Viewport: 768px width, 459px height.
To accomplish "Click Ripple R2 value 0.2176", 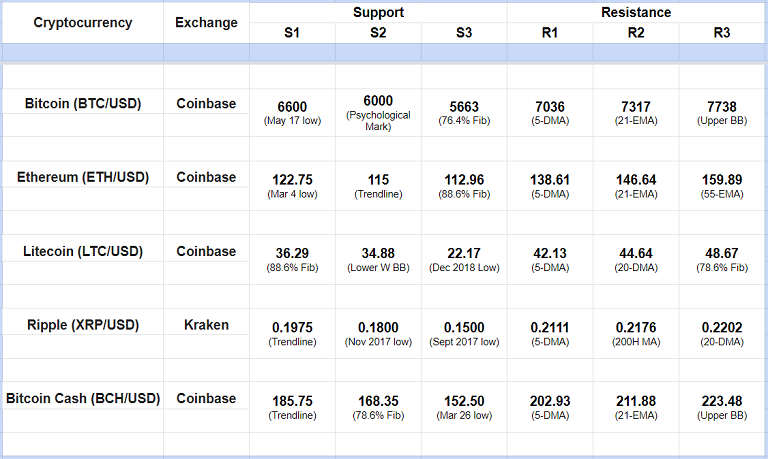I will pyautogui.click(x=636, y=328).
